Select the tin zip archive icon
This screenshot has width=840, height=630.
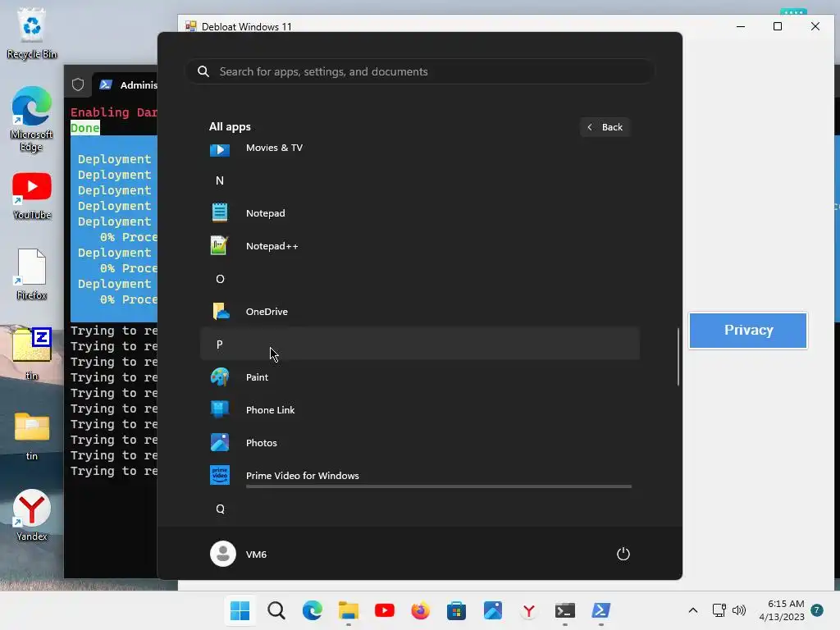coord(32,353)
